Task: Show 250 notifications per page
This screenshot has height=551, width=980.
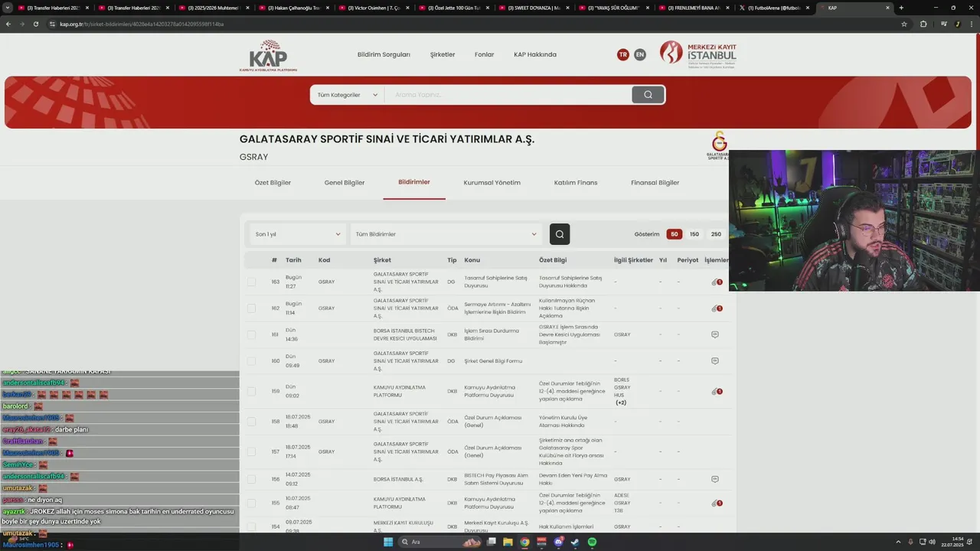Action: [716, 234]
